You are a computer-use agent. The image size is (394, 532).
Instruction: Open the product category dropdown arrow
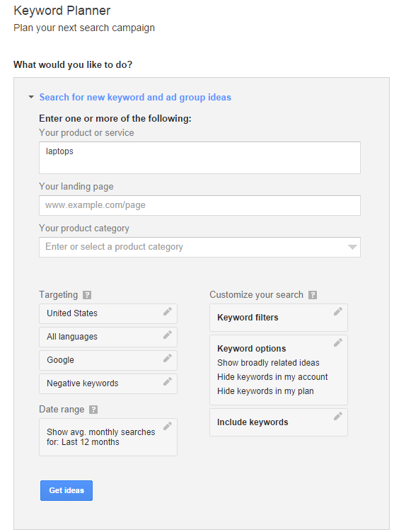pos(352,247)
